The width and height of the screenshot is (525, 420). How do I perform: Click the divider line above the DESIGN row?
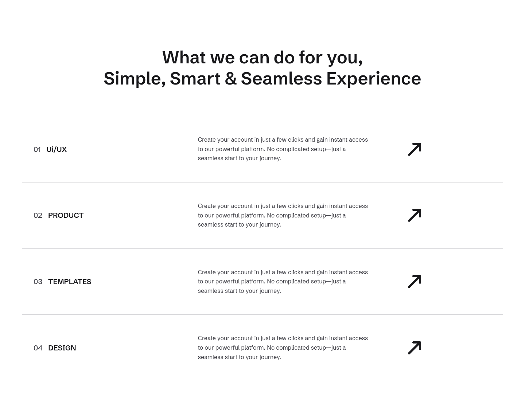[x=262, y=314]
